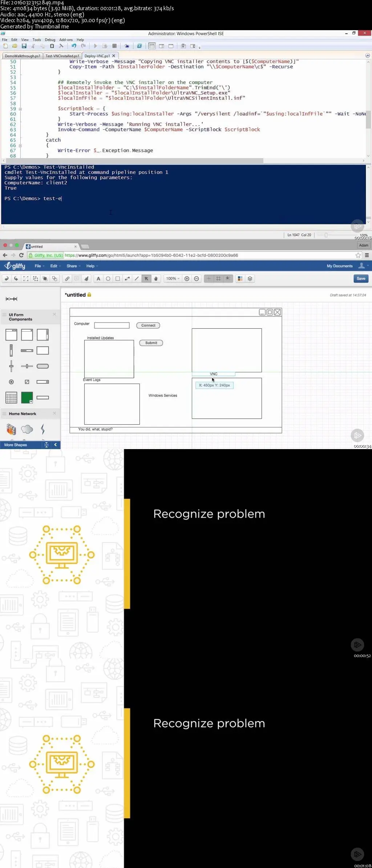
Task: Click the Adam profile button in Chrome
Action: [x=364, y=245]
